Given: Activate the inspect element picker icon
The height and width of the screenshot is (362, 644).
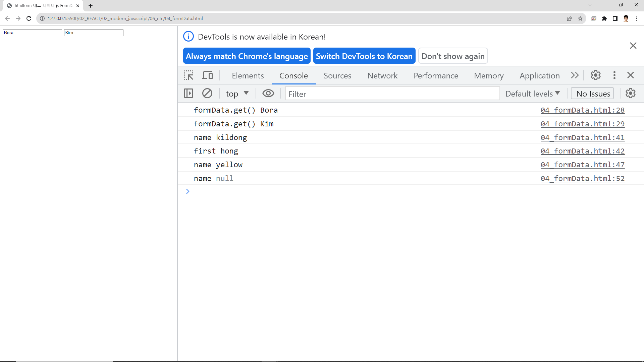Looking at the screenshot, I should coord(189,75).
